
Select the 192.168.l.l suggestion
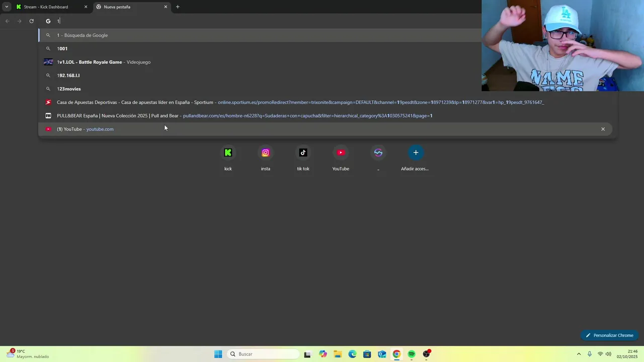260,75
